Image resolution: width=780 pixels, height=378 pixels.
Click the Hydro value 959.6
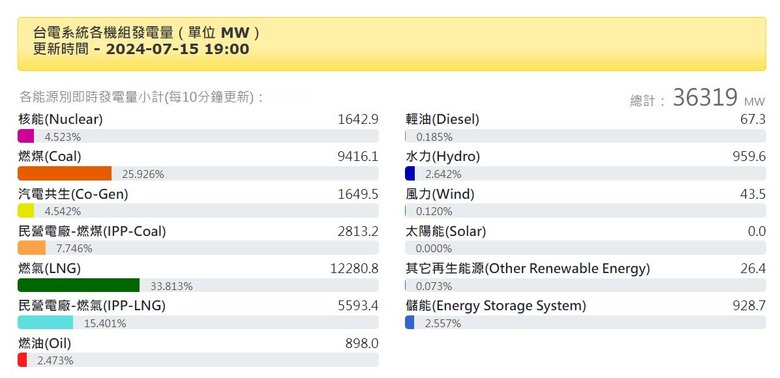pos(749,157)
